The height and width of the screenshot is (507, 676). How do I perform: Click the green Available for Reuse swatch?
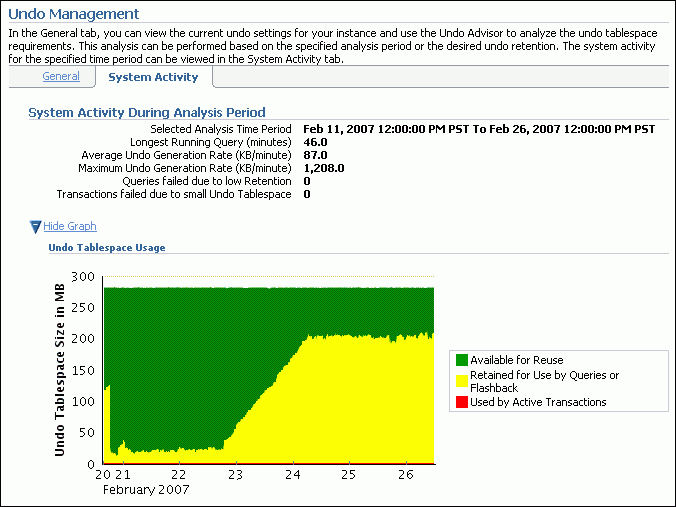pyautogui.click(x=461, y=360)
